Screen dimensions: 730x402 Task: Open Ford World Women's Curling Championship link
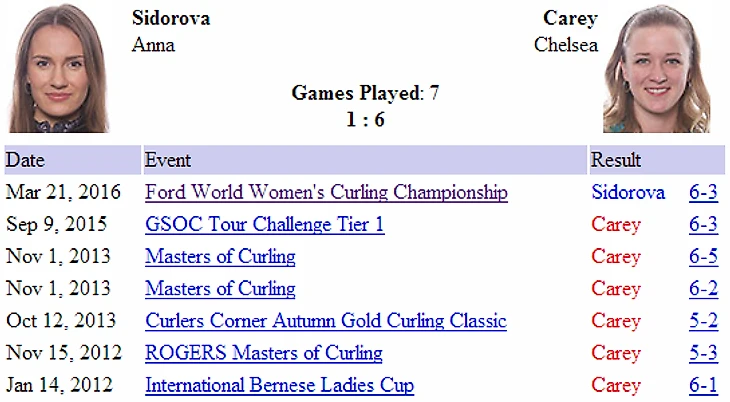click(326, 193)
